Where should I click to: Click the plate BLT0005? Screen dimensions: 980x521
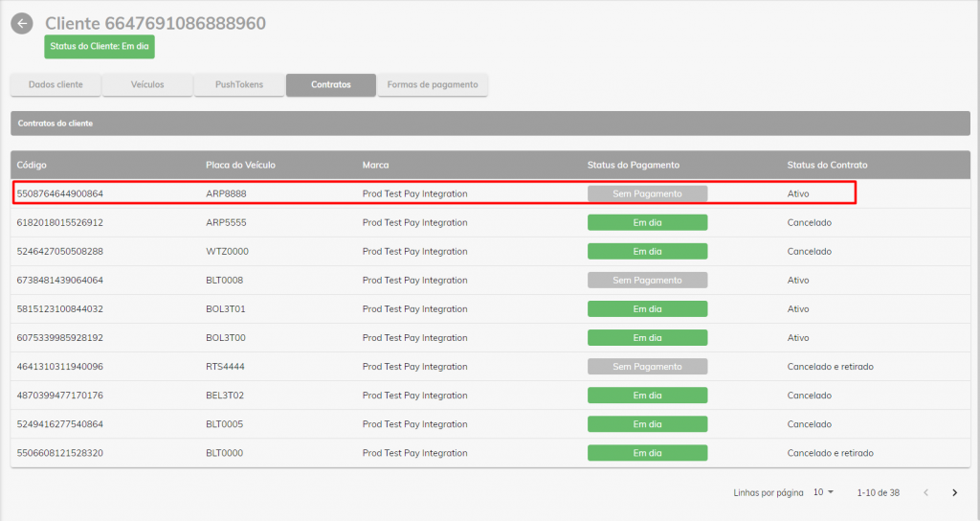click(x=224, y=424)
